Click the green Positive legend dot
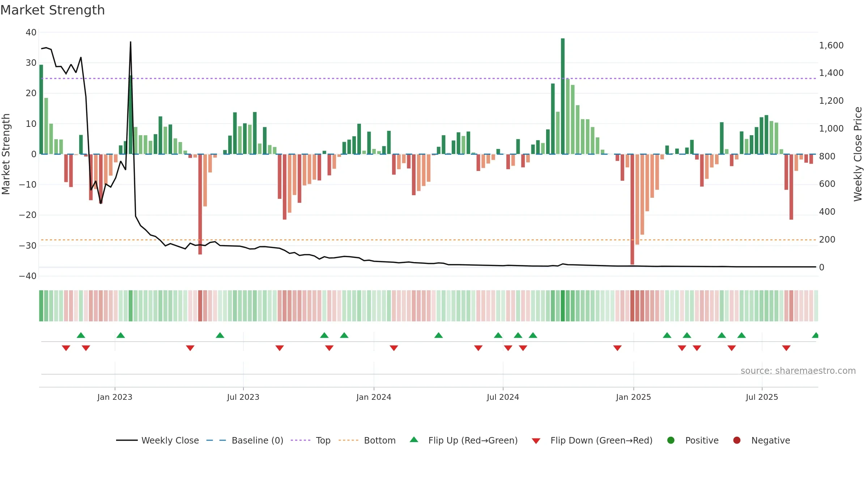The height and width of the screenshot is (488, 868). click(671, 440)
